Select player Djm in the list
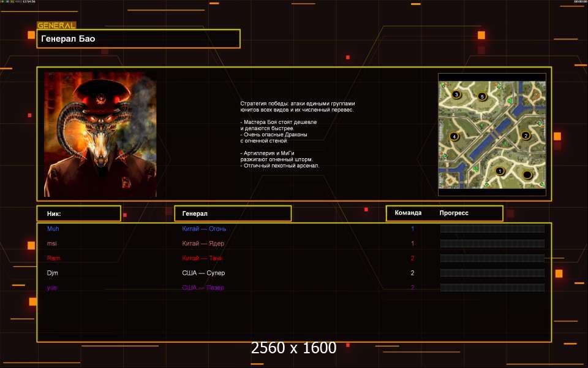Screen dimensions: 588x368 coord(53,273)
